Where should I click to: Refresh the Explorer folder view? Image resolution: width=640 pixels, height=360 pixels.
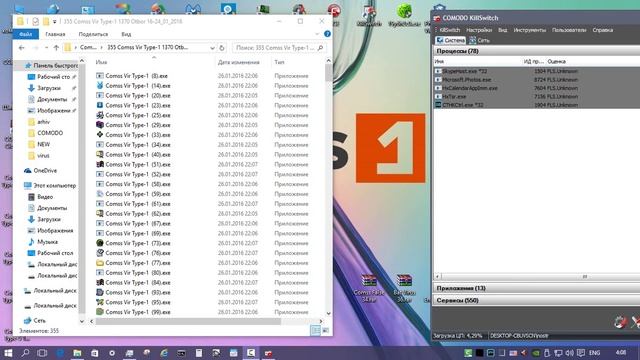tap(222, 48)
